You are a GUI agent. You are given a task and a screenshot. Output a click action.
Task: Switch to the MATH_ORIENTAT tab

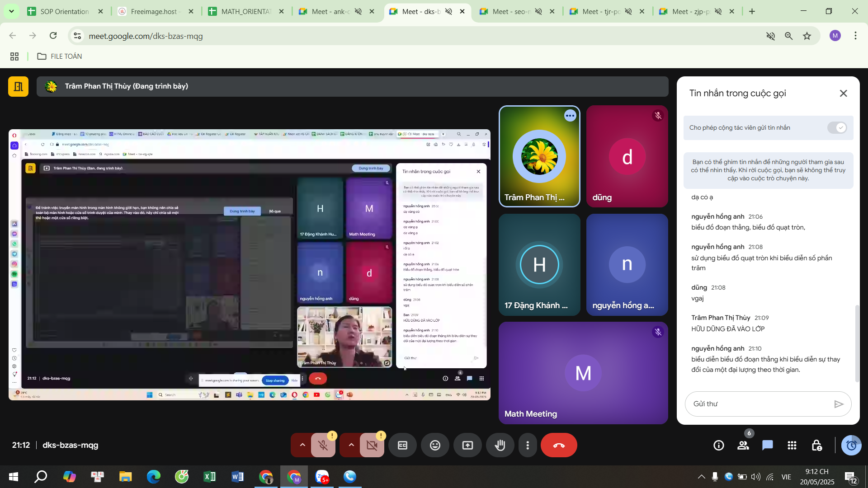click(245, 11)
